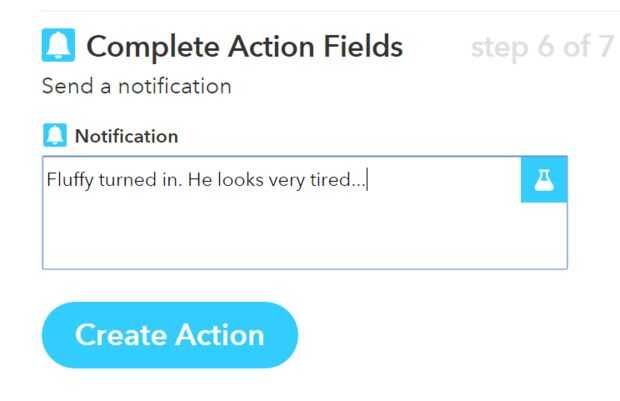620x401 pixels.
Task: Click the "Notification" field label
Action: pos(126,136)
